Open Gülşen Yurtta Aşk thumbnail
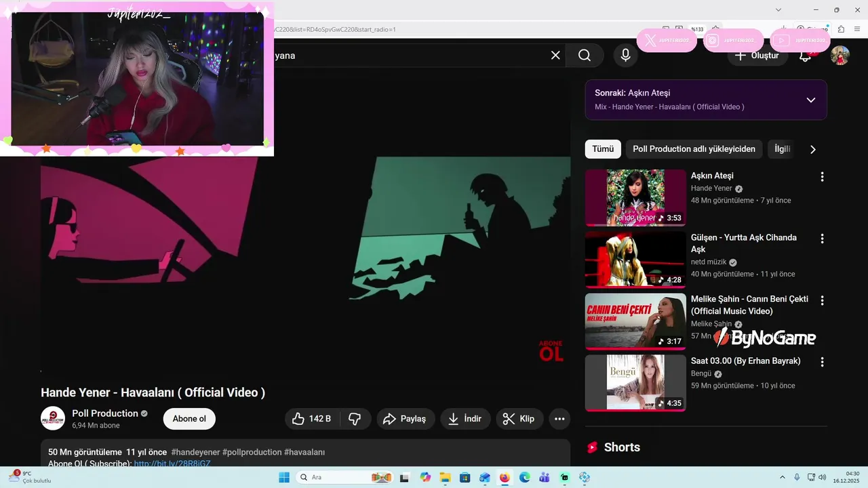 tap(635, 260)
